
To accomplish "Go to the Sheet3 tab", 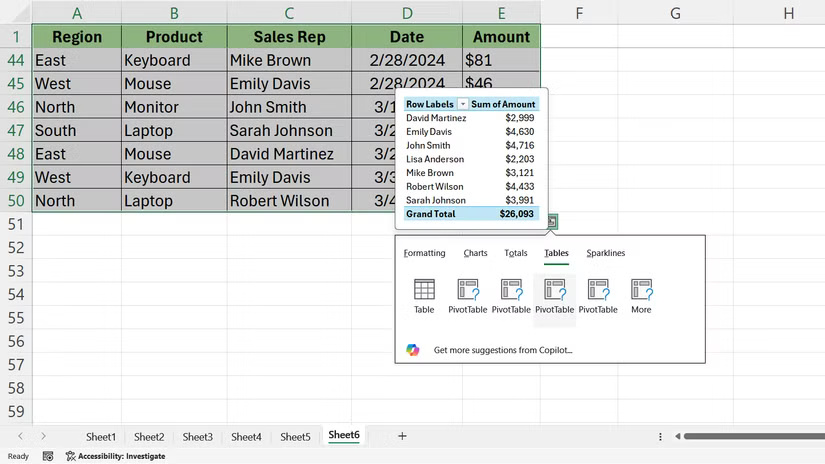I will 197,437.
